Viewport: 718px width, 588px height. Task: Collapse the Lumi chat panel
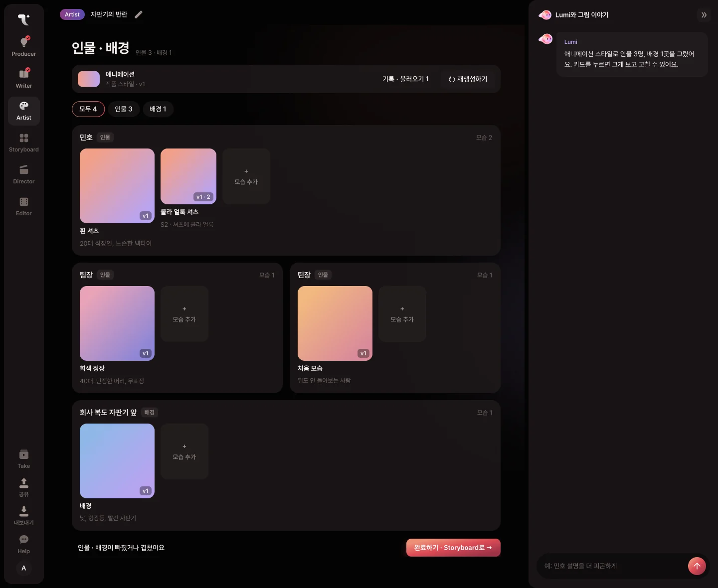coord(704,15)
